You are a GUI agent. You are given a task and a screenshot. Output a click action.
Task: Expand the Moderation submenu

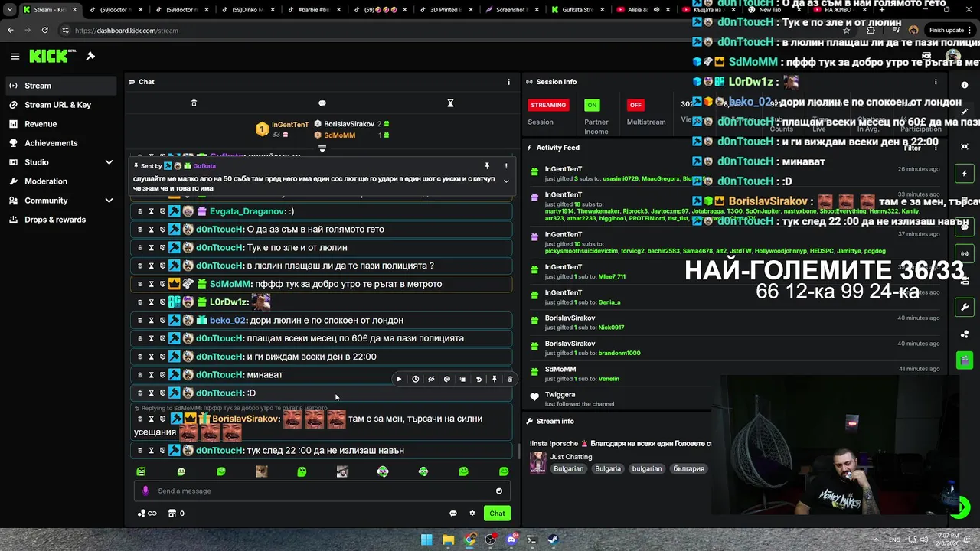tap(62, 181)
